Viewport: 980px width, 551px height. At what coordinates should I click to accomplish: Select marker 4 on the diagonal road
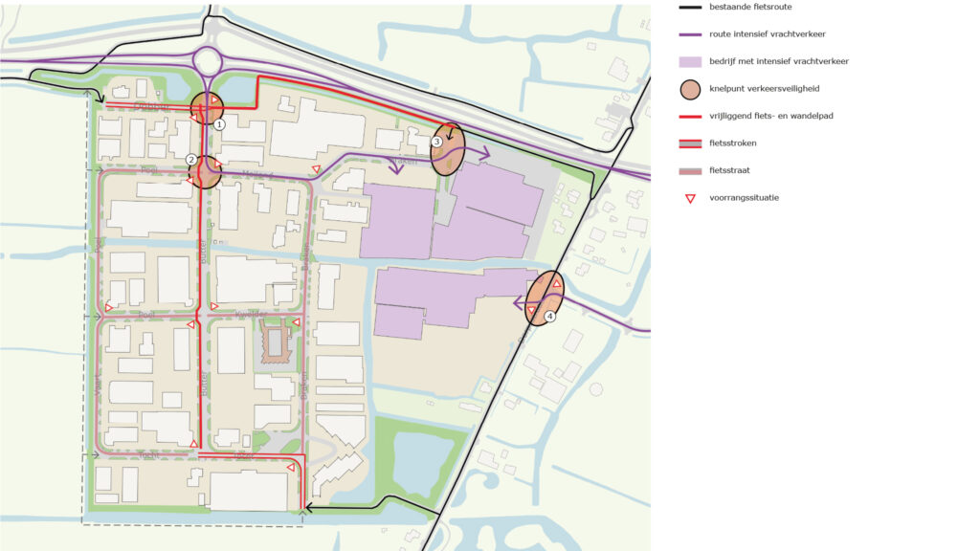point(549,316)
